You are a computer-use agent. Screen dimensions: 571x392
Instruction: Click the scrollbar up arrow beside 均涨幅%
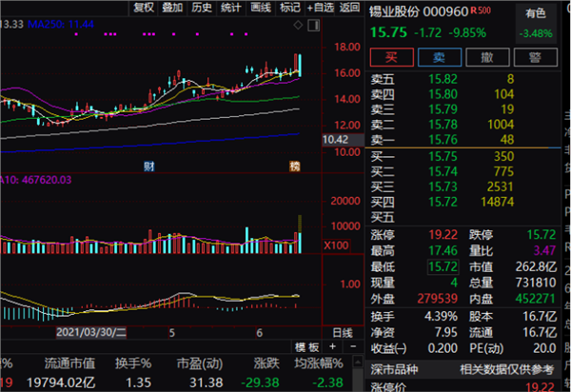pos(358,362)
